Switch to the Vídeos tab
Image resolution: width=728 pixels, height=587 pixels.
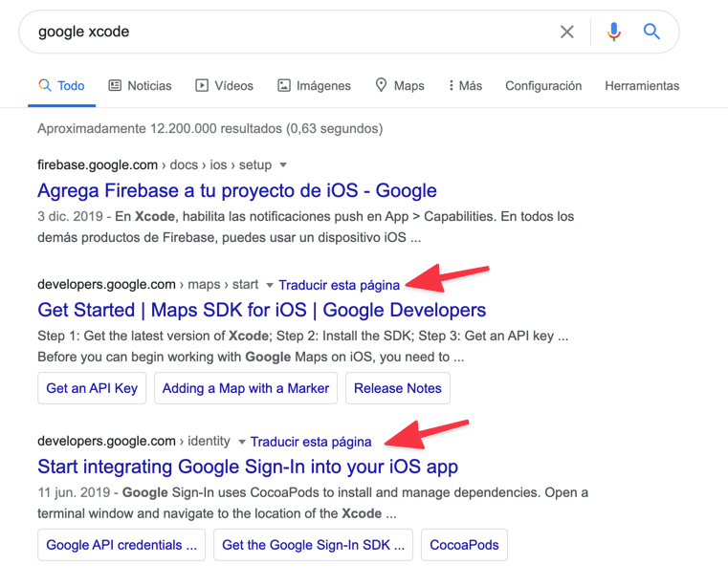point(224,86)
